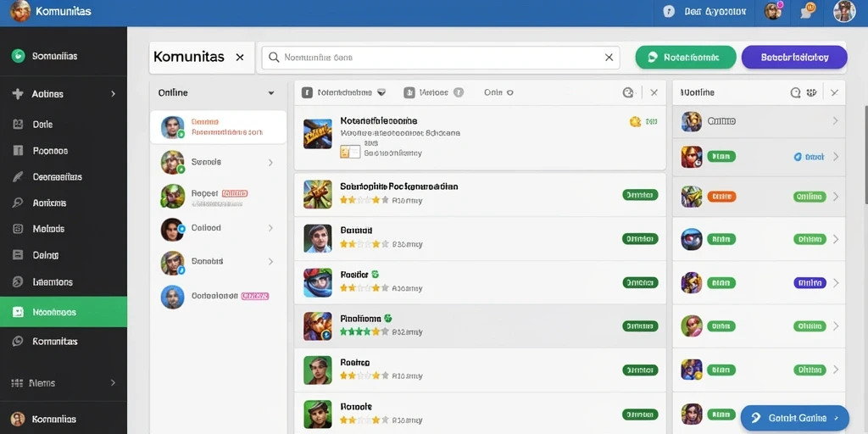This screenshot has width=868, height=434.
Task: Click the help icon in top header
Action: tap(669, 12)
